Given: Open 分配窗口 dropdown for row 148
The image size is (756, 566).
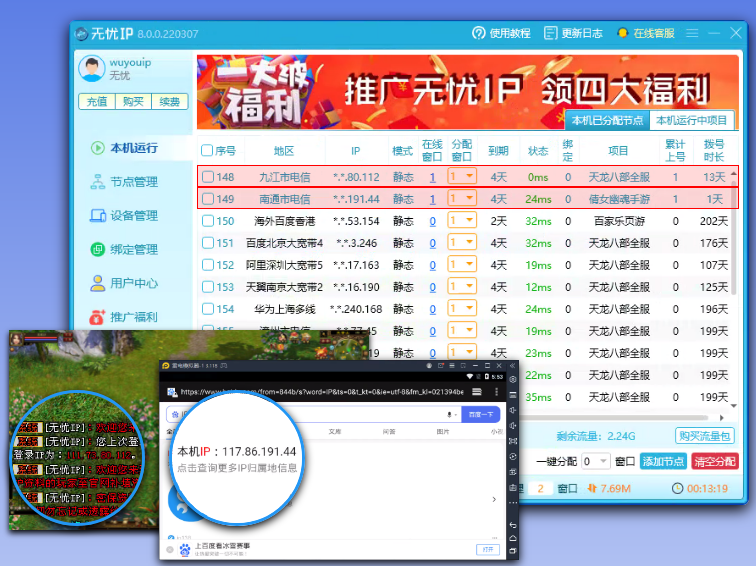Looking at the screenshot, I should point(462,176).
